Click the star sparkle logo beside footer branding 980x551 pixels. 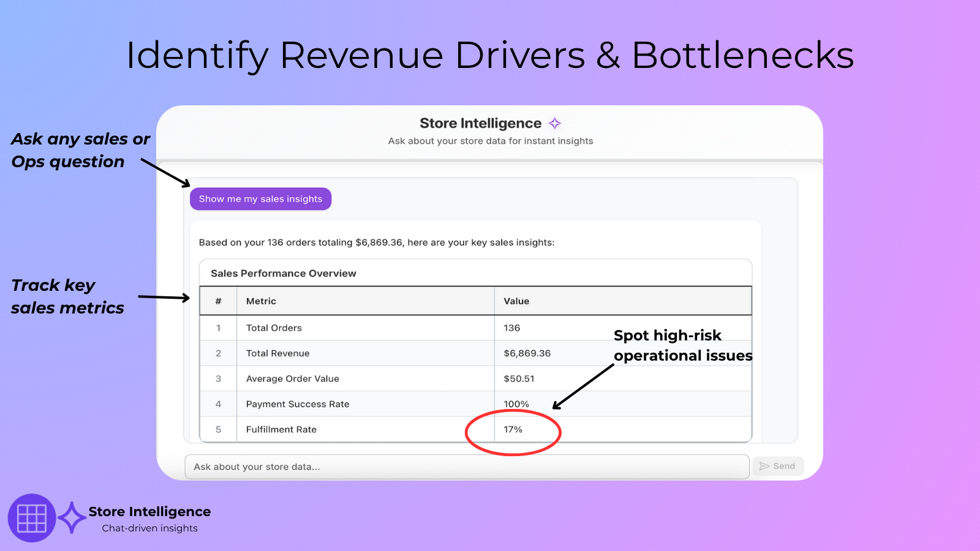[x=72, y=518]
